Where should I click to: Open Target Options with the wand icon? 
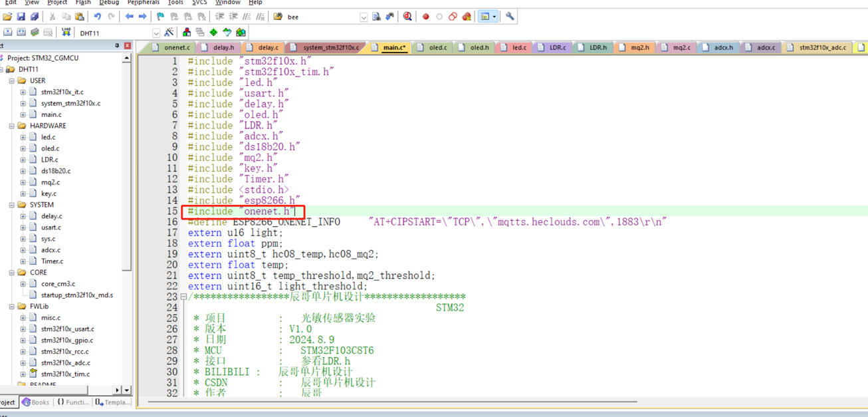coord(168,32)
